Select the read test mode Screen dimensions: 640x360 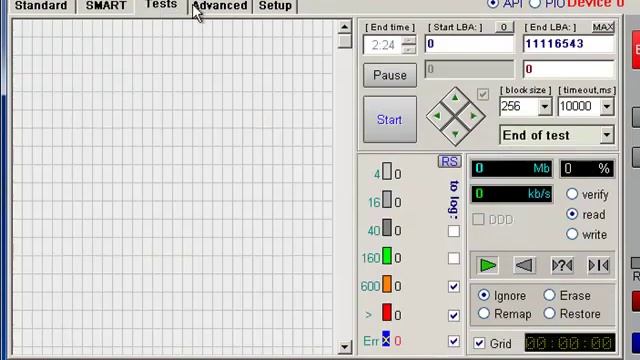[572, 214]
